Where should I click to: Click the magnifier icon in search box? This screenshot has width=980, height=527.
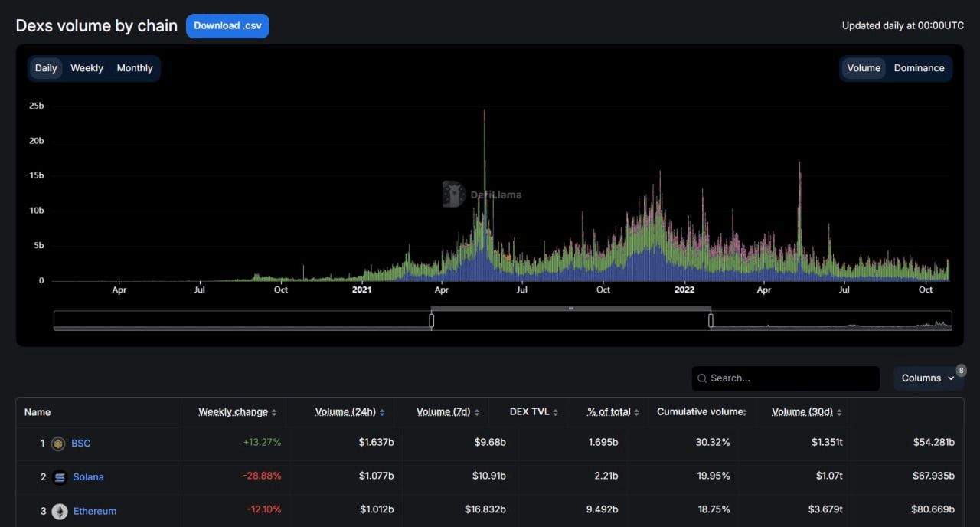[x=702, y=378]
